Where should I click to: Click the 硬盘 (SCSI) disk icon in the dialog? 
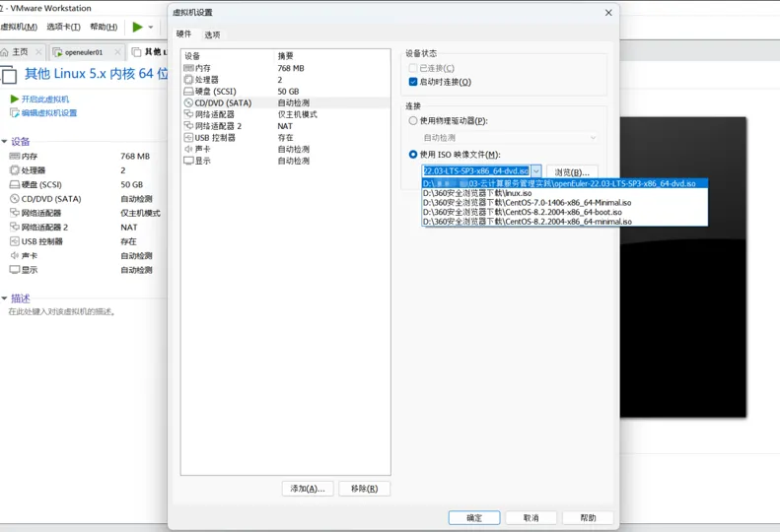(188, 91)
